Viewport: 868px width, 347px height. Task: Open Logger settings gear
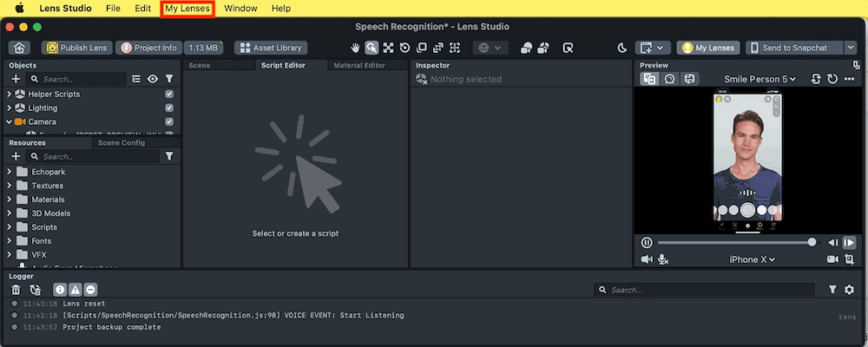coord(849,290)
